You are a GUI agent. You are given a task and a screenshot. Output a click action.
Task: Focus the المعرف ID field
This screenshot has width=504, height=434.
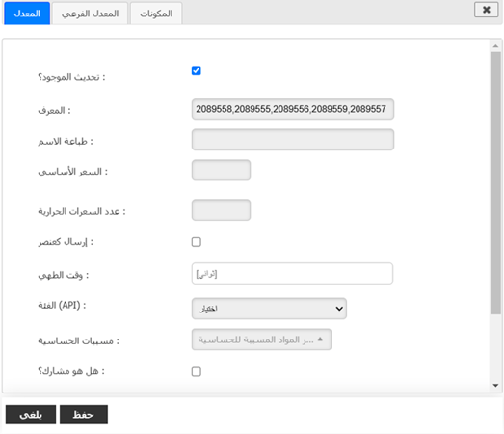click(x=293, y=109)
